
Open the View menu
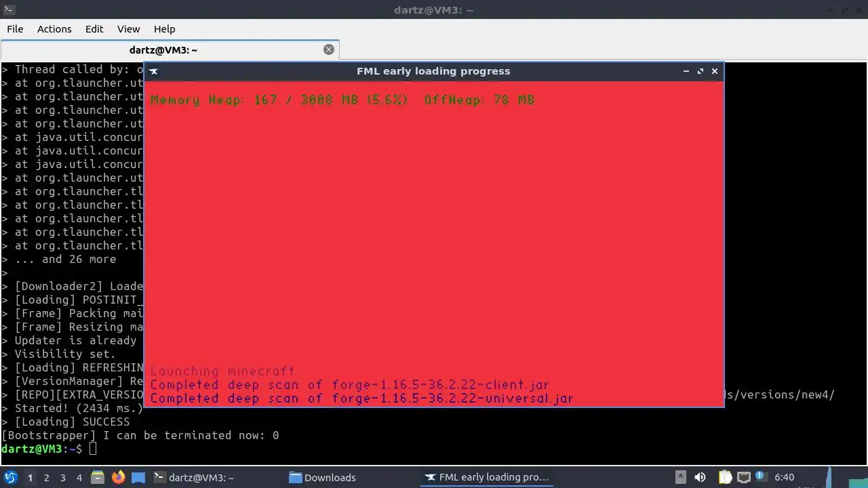[x=128, y=29]
